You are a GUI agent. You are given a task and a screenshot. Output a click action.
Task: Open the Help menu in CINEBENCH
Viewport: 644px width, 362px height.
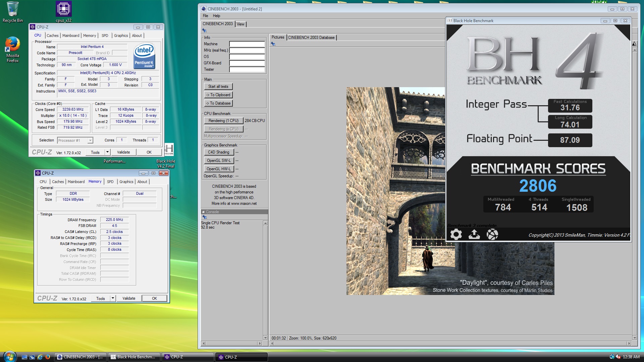coord(217,16)
